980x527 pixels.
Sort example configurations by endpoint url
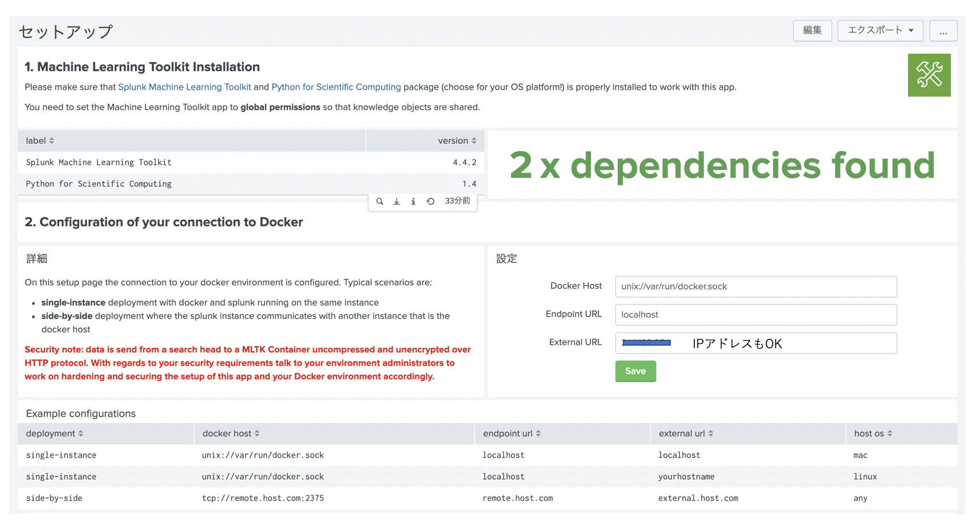pyautogui.click(x=512, y=433)
